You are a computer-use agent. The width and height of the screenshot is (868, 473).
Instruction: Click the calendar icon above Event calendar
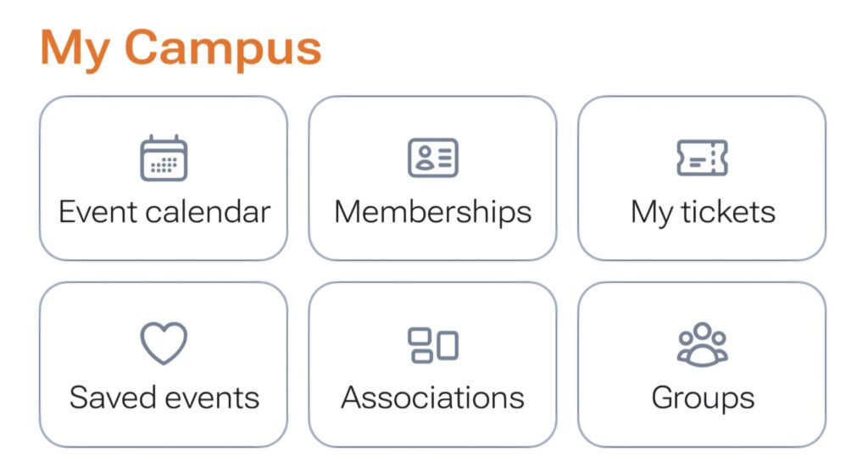click(164, 158)
